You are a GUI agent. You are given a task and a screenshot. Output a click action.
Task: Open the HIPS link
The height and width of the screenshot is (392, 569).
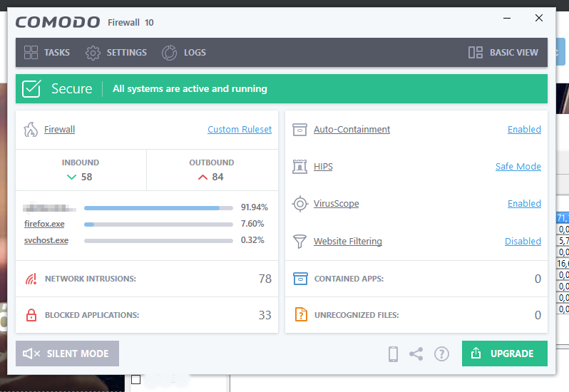point(323,167)
